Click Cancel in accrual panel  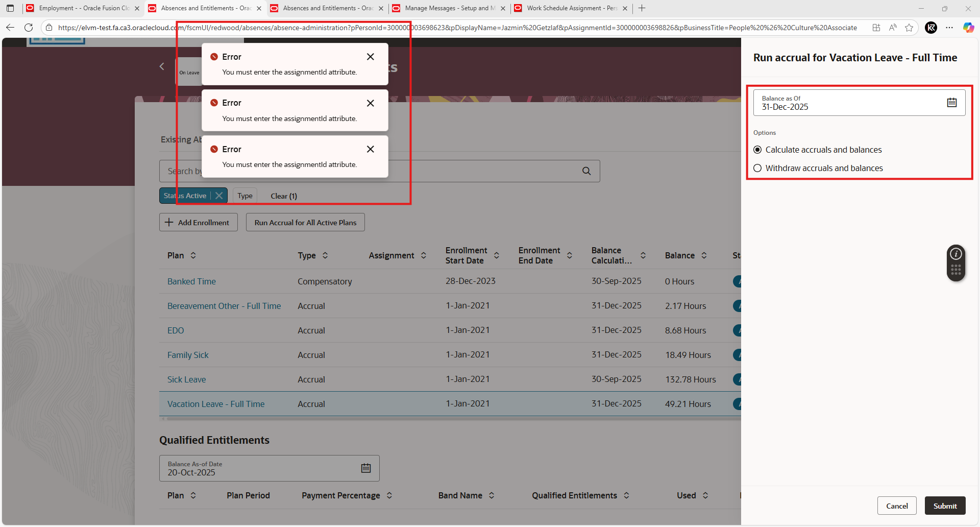click(897, 506)
